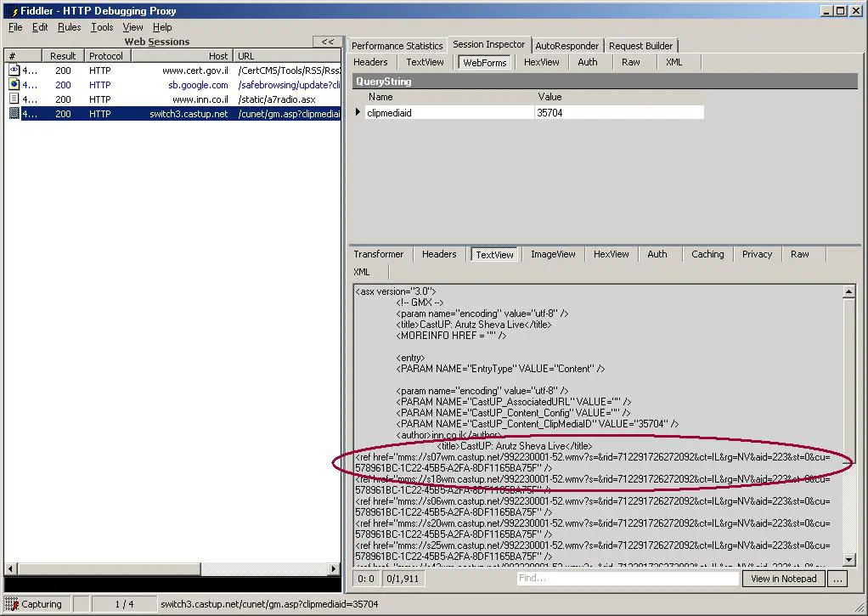The width and height of the screenshot is (868, 616).
Task: Click the sessions horizontal scrollbar thumb
Action: coord(109,569)
